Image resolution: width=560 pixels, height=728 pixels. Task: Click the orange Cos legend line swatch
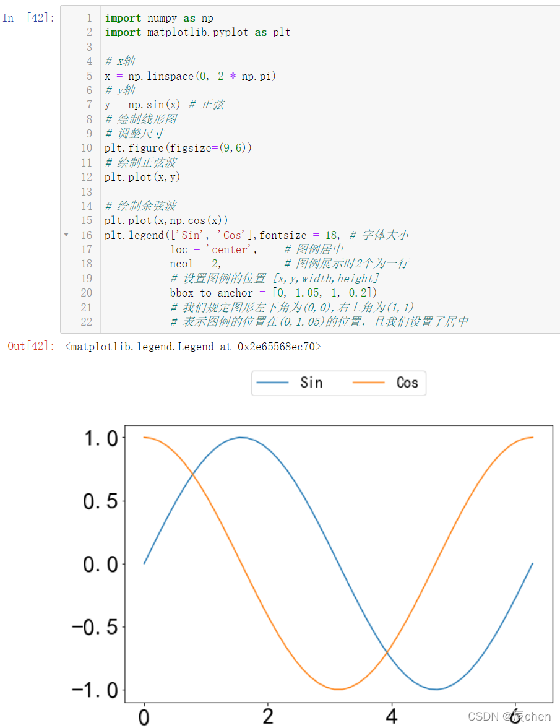pyautogui.click(x=369, y=383)
